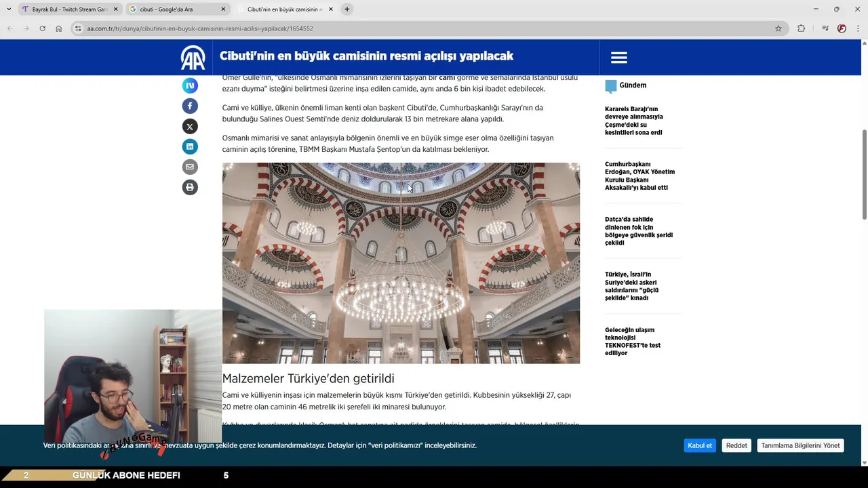Click the 'Malzemeler Türkiye'den getirildi' heading
The height and width of the screenshot is (488, 868).
pos(308,378)
